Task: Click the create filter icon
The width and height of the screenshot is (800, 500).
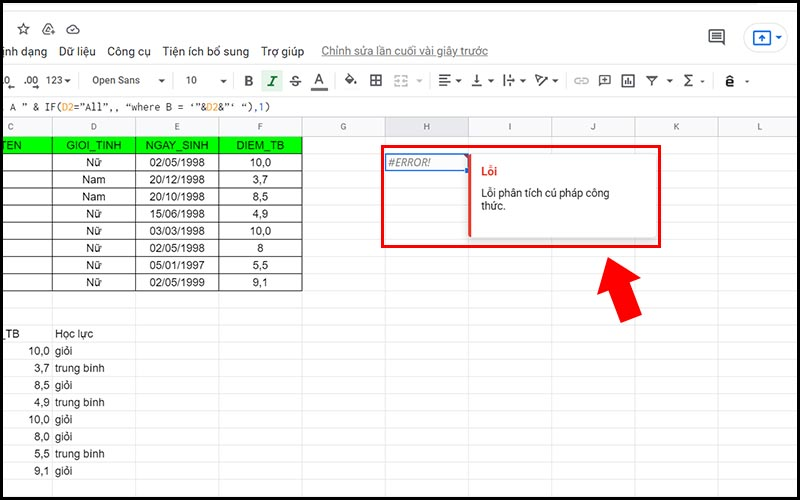Action: tap(652, 81)
